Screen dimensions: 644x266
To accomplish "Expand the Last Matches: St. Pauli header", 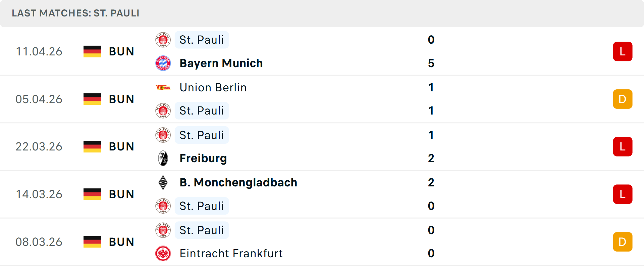I will [75, 13].
